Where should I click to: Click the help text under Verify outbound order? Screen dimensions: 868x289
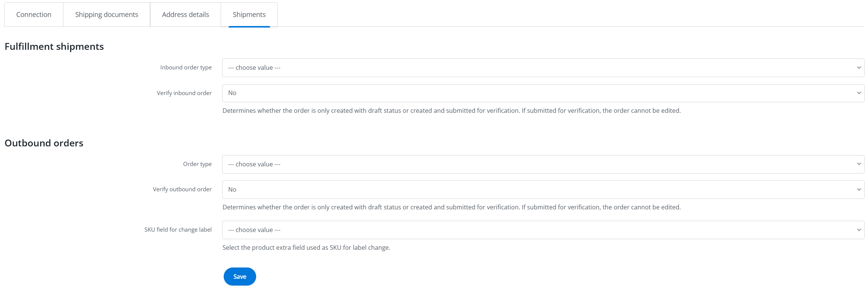pos(451,207)
